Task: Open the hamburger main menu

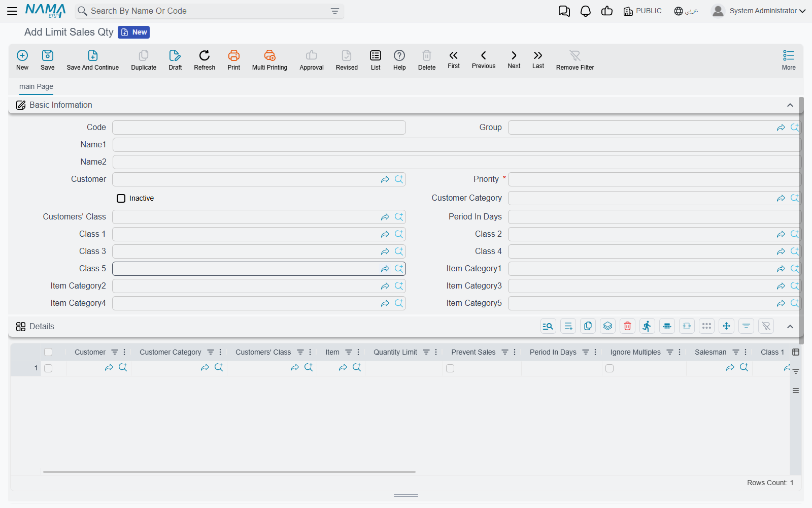Action: click(12, 11)
